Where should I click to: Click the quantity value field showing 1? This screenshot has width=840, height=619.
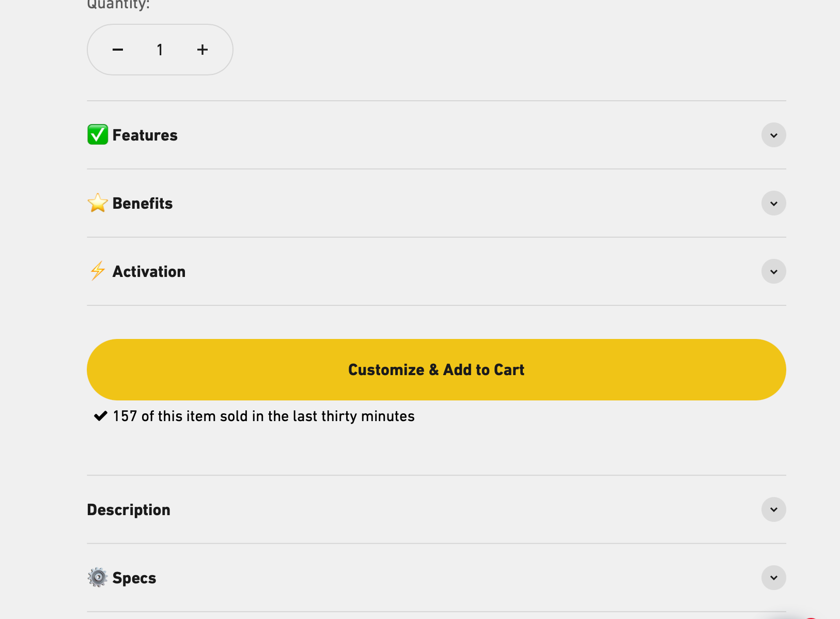(x=160, y=50)
